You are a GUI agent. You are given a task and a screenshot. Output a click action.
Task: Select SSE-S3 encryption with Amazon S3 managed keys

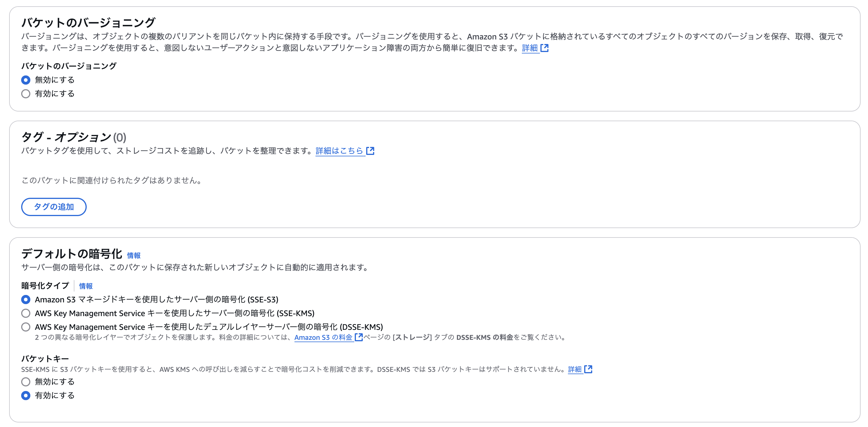[26, 299]
